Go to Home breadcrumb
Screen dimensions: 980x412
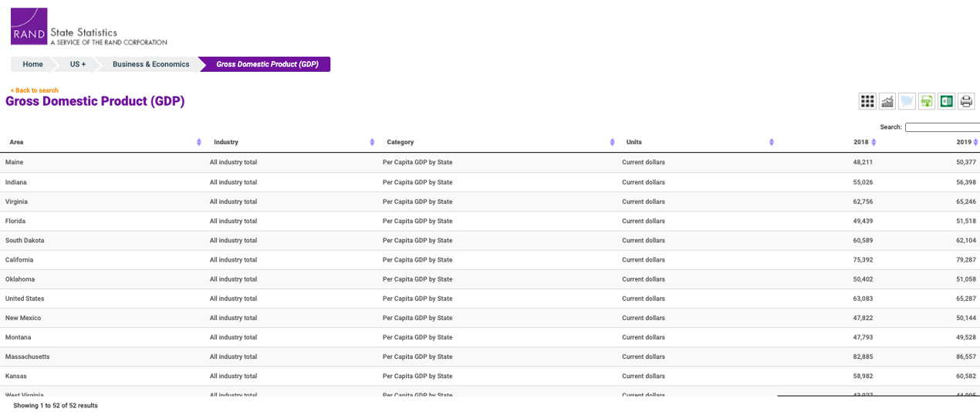[x=33, y=64]
